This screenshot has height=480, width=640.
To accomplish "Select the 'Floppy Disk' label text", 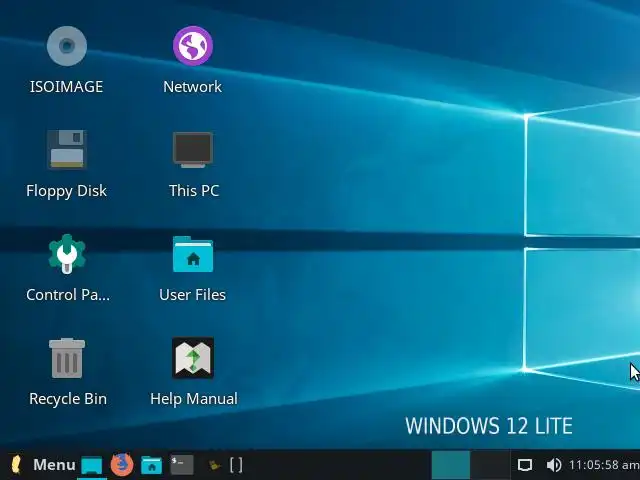I will tap(67, 191).
